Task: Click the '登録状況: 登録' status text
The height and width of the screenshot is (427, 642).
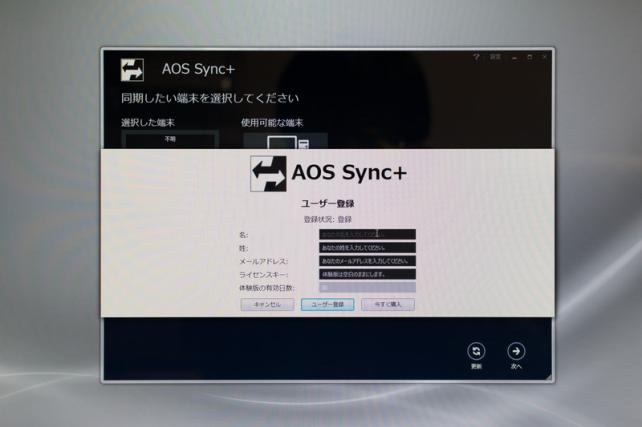Action: click(x=328, y=219)
